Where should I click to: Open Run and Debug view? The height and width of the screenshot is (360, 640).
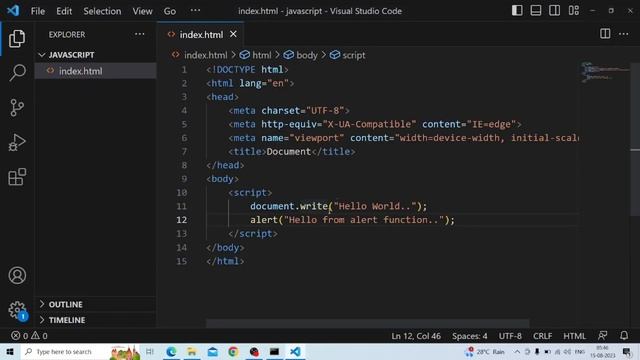(x=17, y=142)
